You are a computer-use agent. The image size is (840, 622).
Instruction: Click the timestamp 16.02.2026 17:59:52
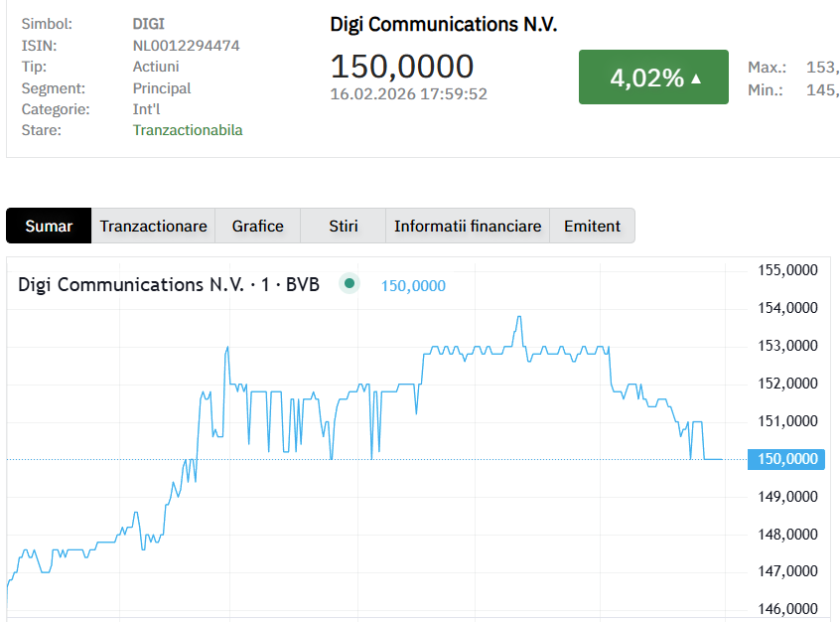409,93
